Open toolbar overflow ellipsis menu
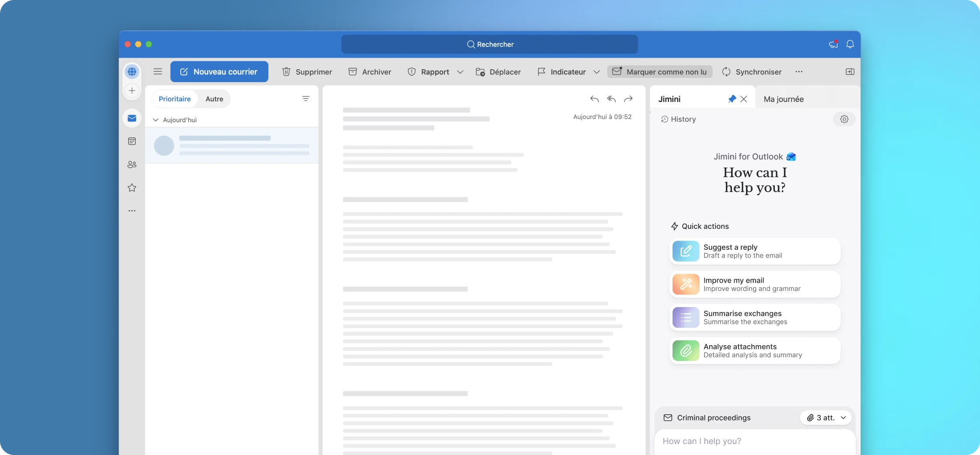 [799, 72]
